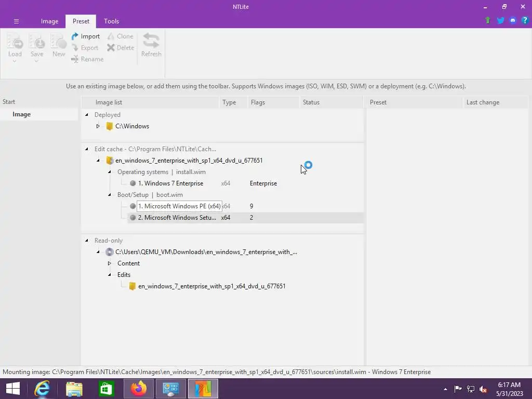The image size is (532, 399).
Task: Collapse the Downloads ISO path node
Action: pyautogui.click(x=98, y=252)
